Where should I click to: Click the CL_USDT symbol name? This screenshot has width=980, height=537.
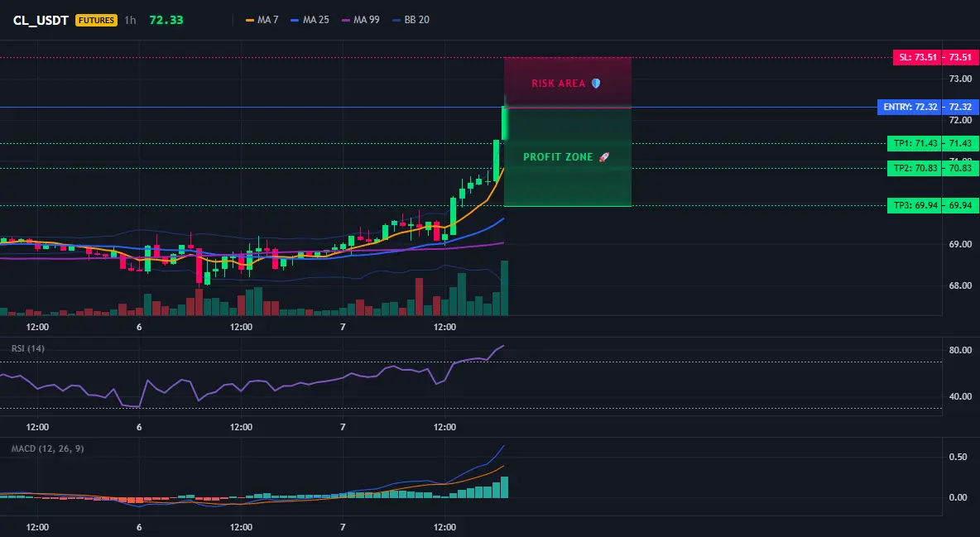41,20
